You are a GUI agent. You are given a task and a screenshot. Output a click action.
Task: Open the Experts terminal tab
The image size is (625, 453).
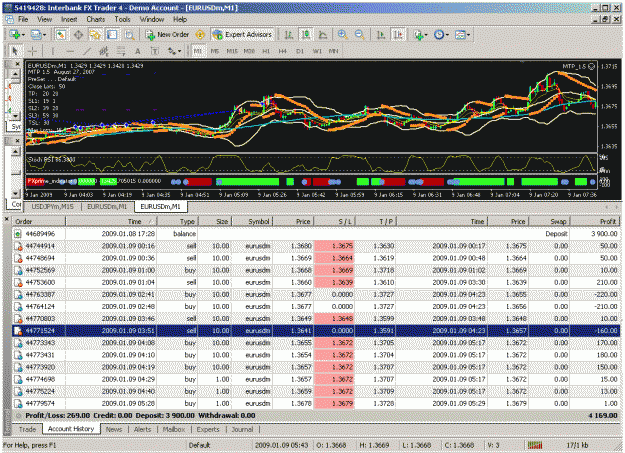point(208,429)
